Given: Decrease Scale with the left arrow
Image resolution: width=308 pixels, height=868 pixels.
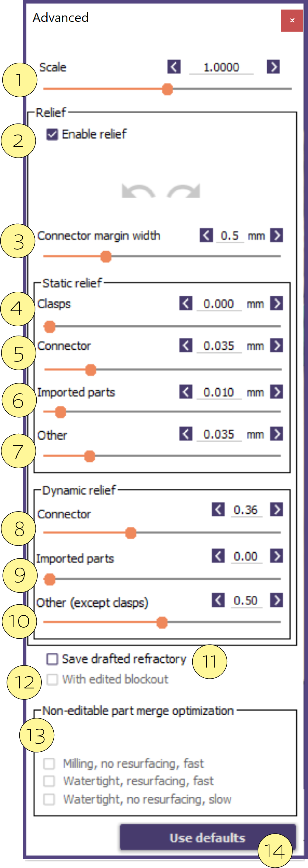Looking at the screenshot, I should tap(174, 67).
